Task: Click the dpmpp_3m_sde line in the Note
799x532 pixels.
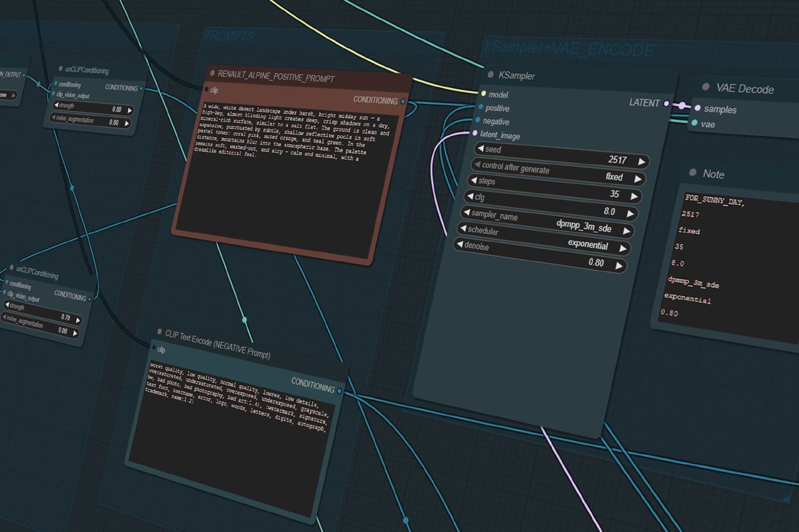Action: (694, 282)
